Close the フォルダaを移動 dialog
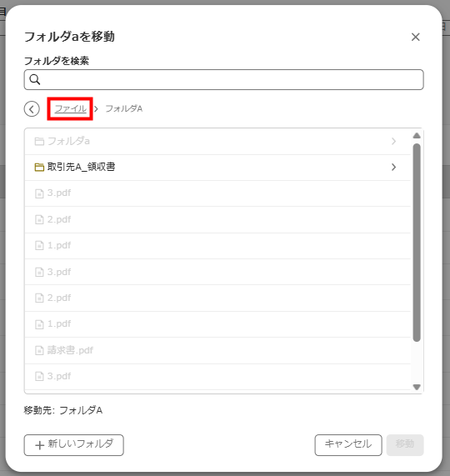Image resolution: width=450 pixels, height=476 pixels. tap(415, 37)
